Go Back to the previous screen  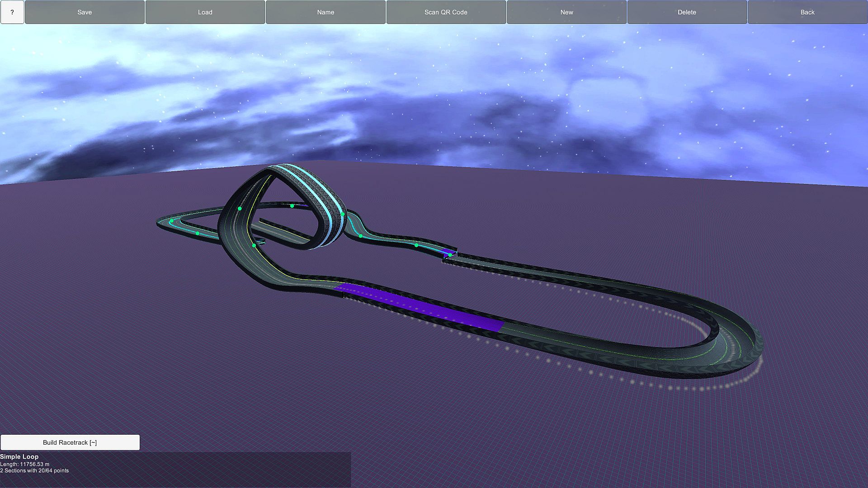click(x=807, y=12)
